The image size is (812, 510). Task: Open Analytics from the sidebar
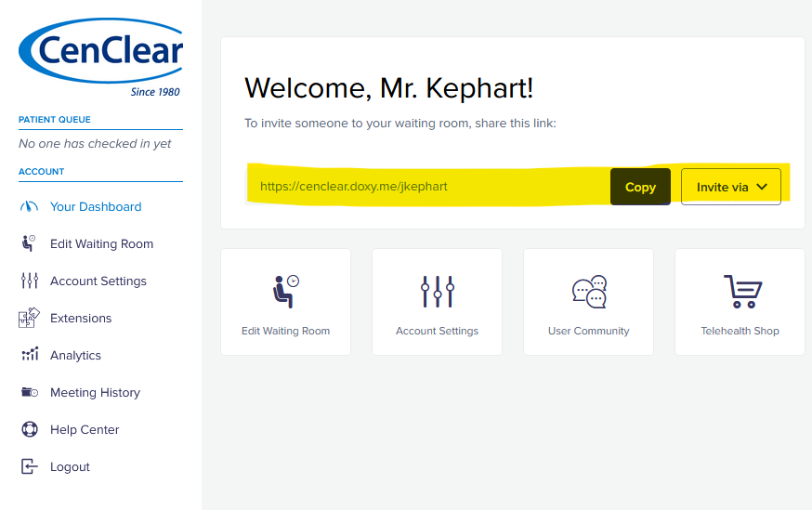75,356
